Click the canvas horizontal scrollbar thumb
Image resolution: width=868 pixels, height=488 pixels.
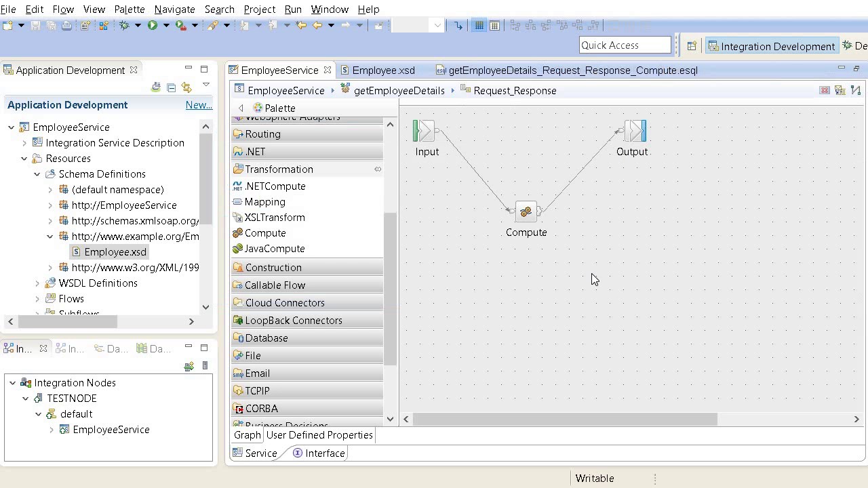click(565, 420)
